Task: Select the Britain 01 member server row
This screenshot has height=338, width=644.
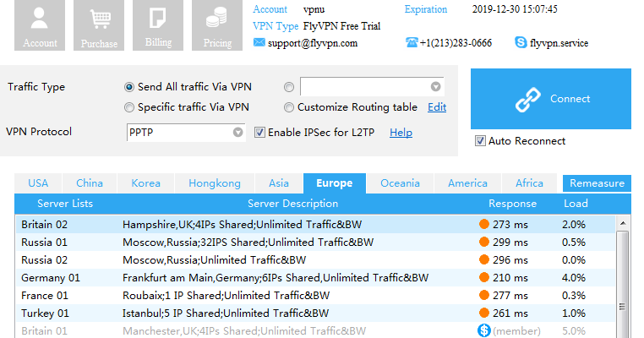Action: point(315,330)
